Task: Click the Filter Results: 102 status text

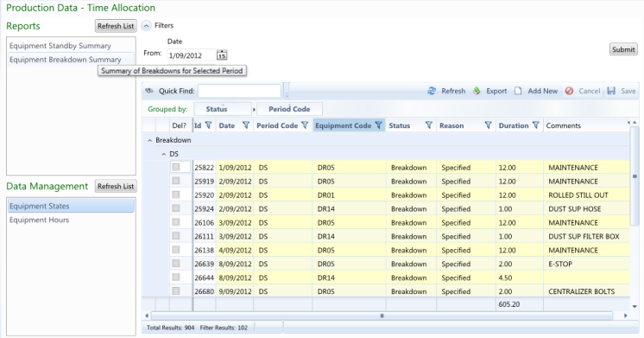Action: 224,328
